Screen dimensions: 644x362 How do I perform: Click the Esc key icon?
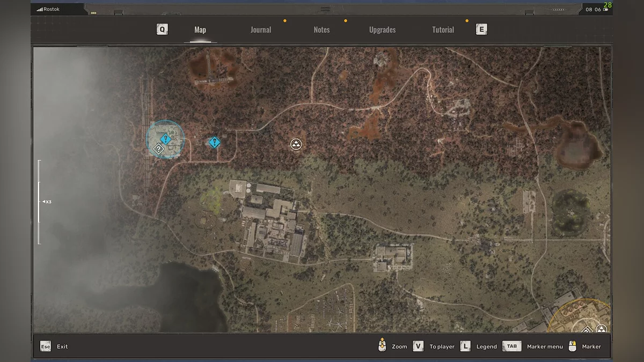coord(46,346)
